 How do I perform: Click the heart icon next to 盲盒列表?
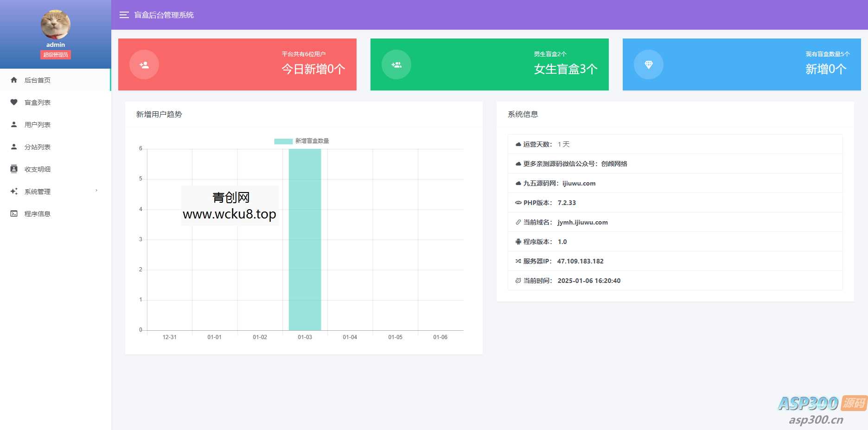point(14,102)
